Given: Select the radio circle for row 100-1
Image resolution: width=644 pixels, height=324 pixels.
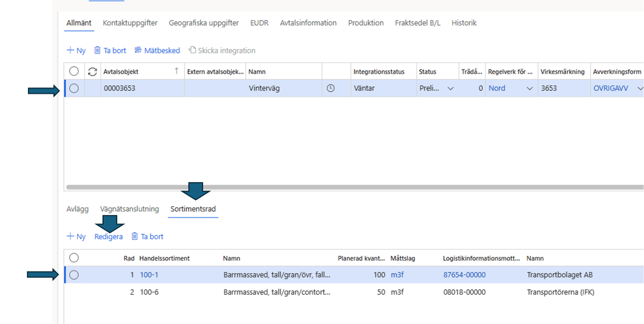Looking at the screenshot, I should point(74,275).
